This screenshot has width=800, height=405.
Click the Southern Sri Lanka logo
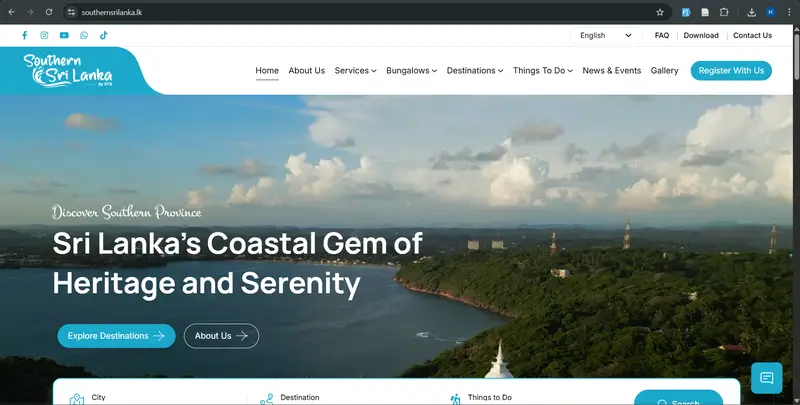click(x=67, y=70)
